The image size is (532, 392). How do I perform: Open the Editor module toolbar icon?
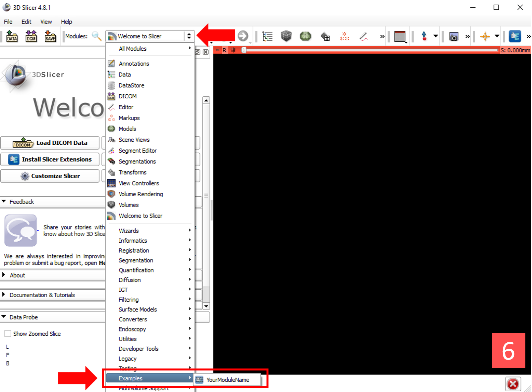point(364,36)
